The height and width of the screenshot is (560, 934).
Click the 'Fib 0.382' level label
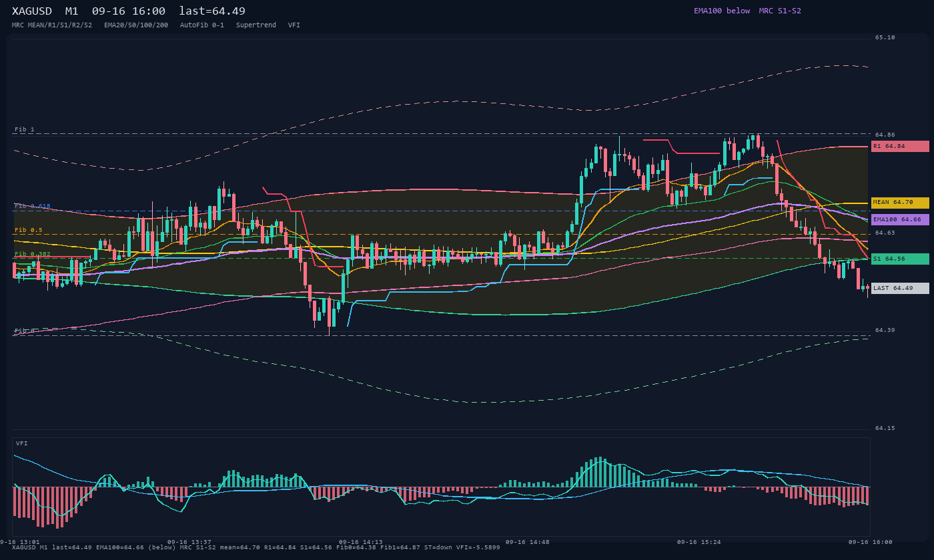tap(33, 254)
